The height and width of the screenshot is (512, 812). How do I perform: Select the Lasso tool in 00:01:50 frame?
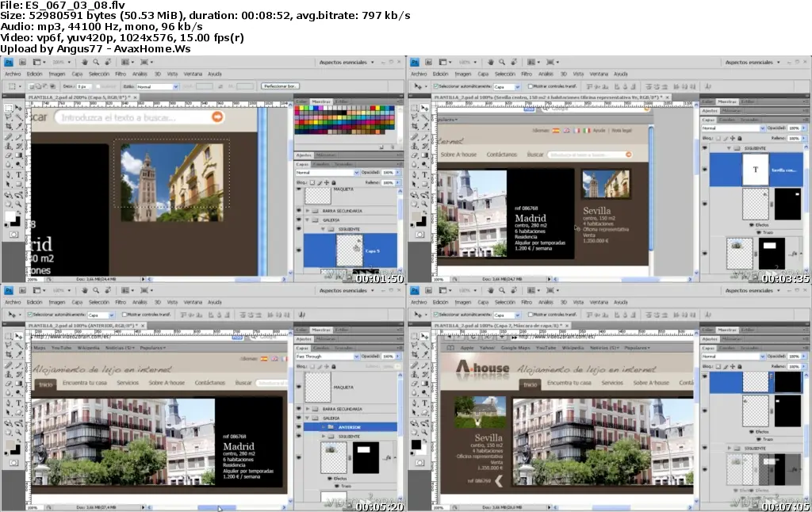point(9,117)
